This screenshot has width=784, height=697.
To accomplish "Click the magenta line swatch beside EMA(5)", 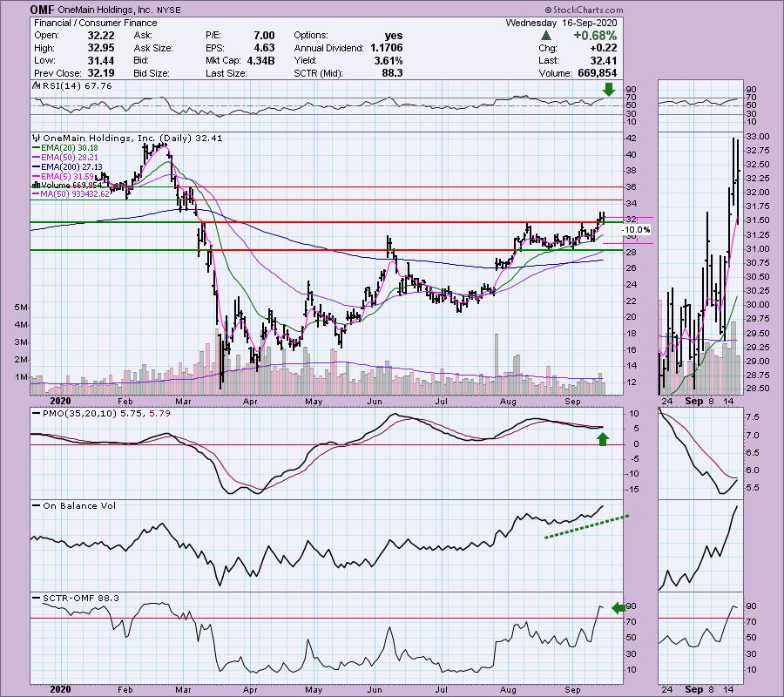I will pyautogui.click(x=36, y=177).
